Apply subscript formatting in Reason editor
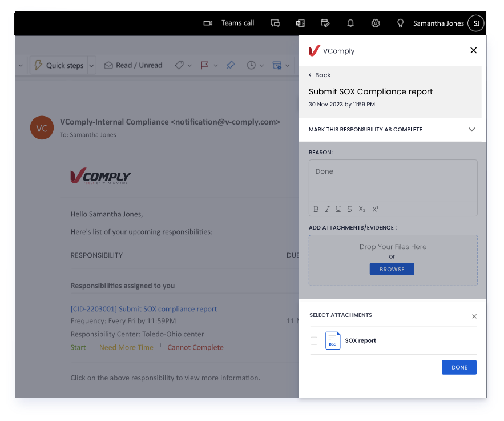Image resolution: width=504 pixels, height=421 pixels. [362, 209]
